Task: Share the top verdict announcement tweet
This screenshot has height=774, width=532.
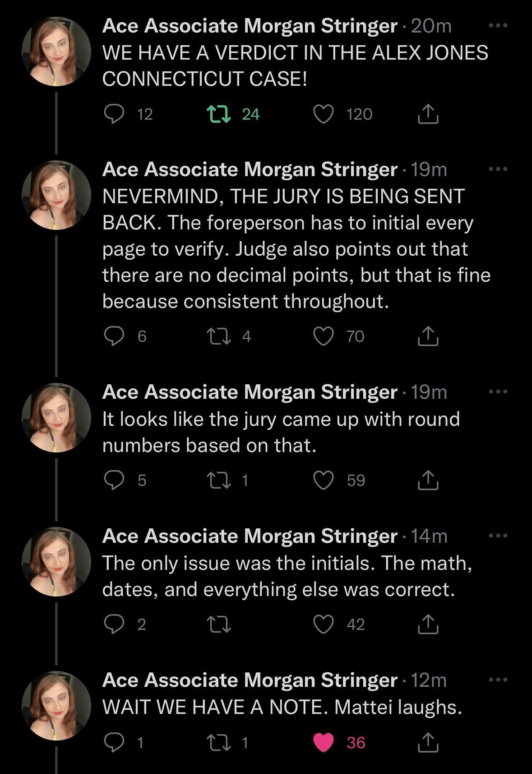Action: point(428,114)
